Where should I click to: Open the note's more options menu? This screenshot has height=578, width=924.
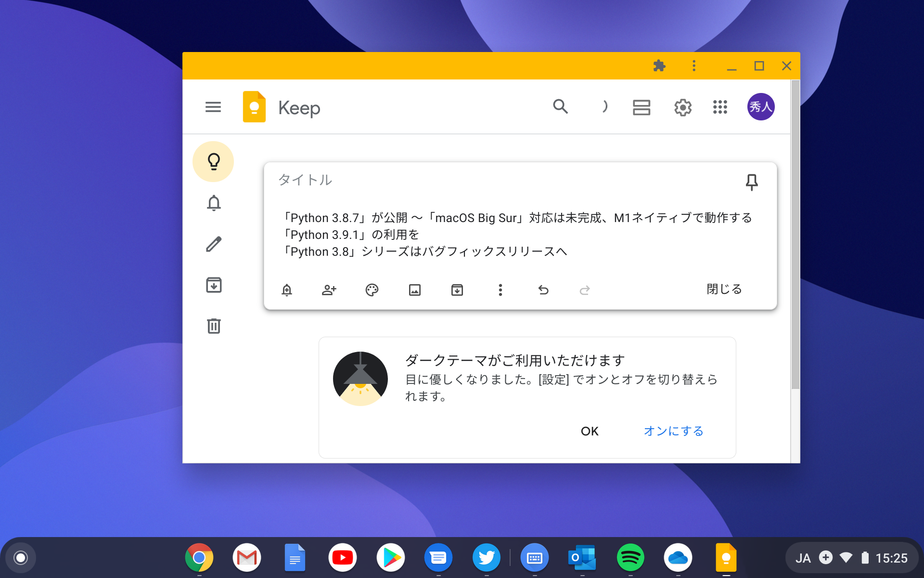click(500, 290)
